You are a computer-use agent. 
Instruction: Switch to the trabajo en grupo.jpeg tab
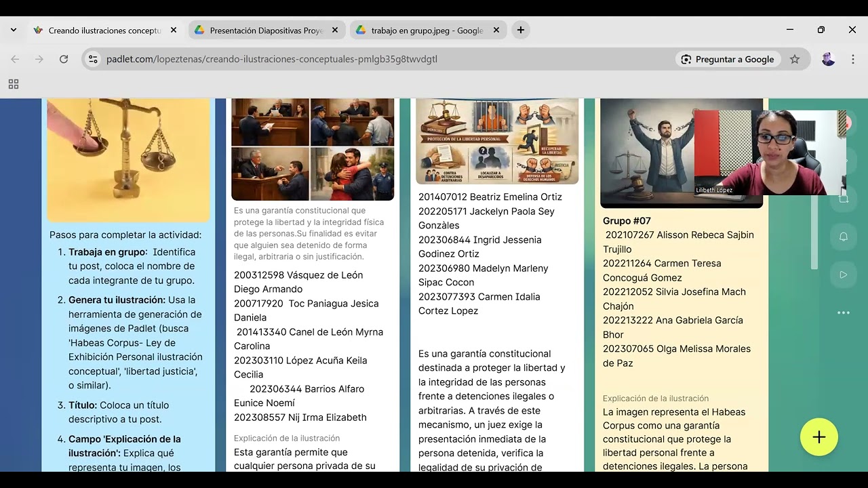(x=428, y=30)
